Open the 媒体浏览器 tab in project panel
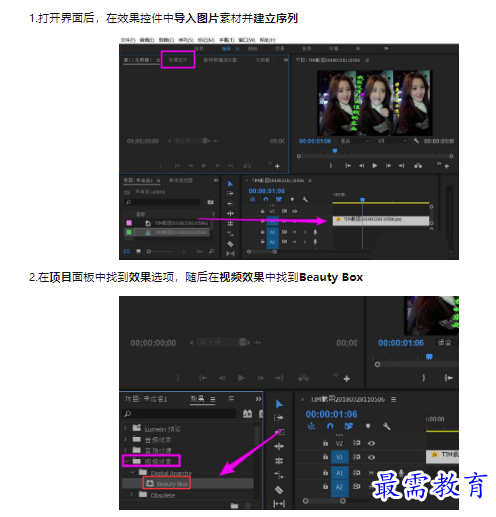 point(181,180)
